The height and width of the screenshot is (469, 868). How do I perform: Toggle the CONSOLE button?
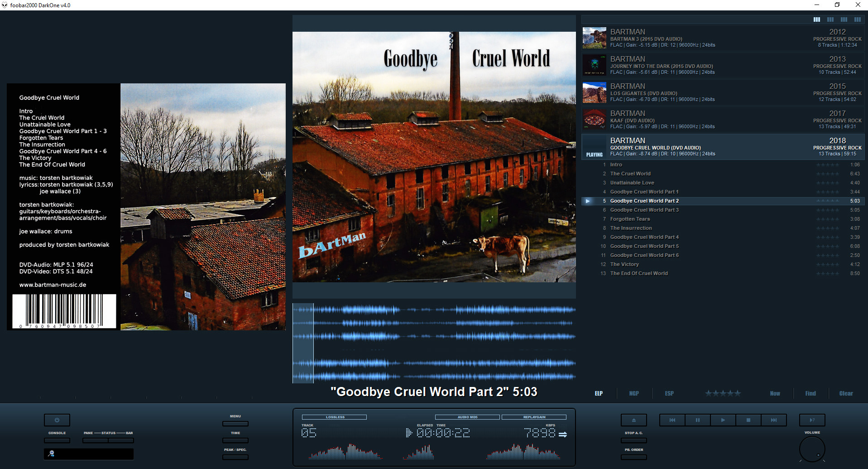pos(57,440)
